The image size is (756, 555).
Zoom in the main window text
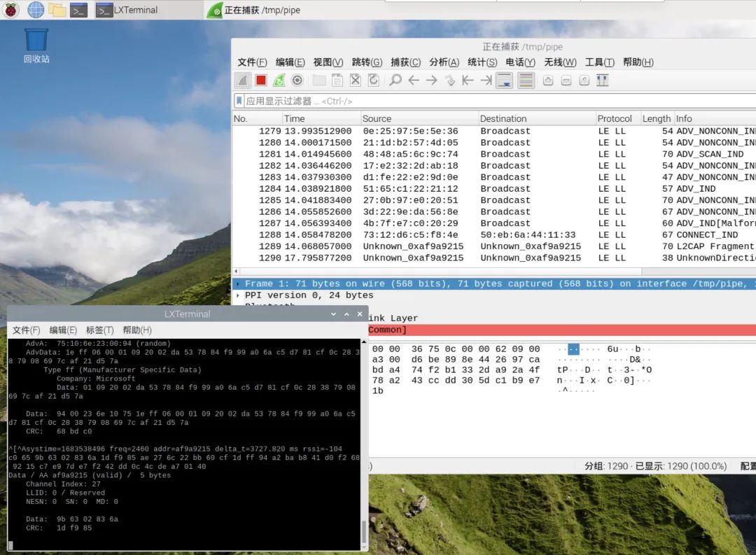point(547,80)
